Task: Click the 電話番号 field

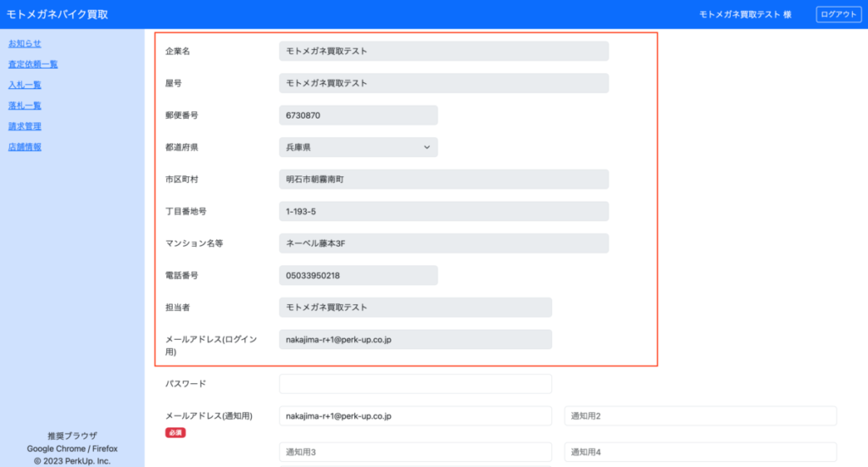Action: [358, 275]
